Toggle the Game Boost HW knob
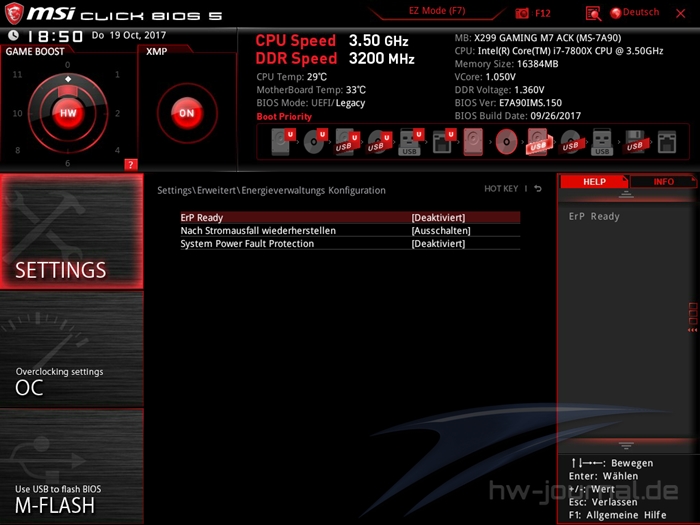 [68, 113]
